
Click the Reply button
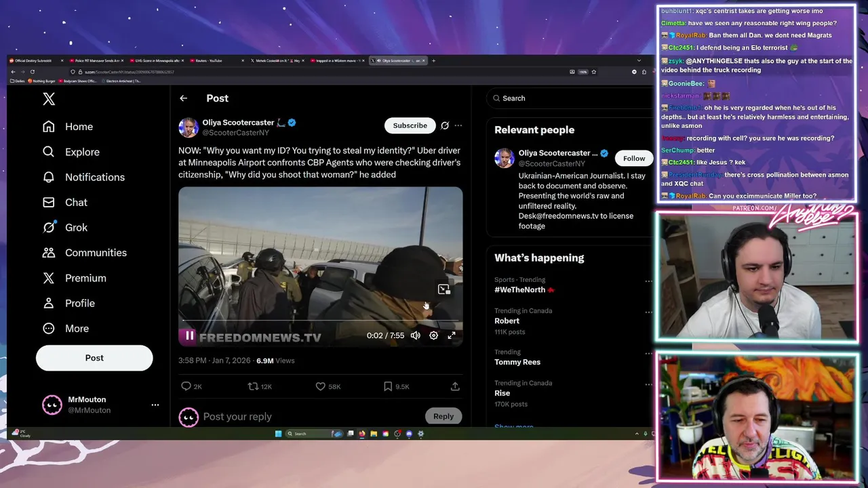(x=443, y=416)
